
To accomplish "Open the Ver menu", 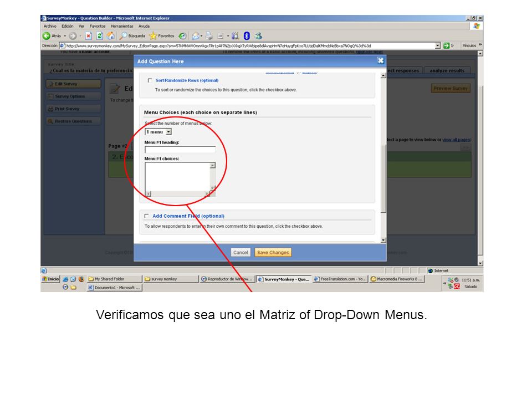I will point(81,26).
